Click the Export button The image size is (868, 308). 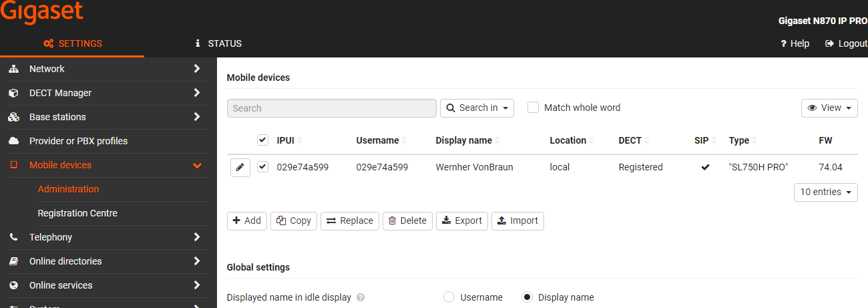(x=462, y=220)
